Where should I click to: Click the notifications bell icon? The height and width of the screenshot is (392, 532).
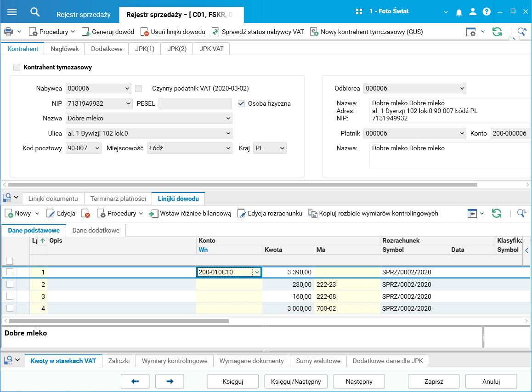[458, 12]
